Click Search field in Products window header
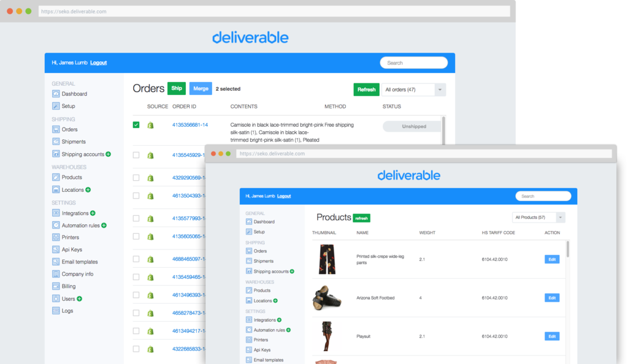Screen dimensions: 628x364 point(543,196)
